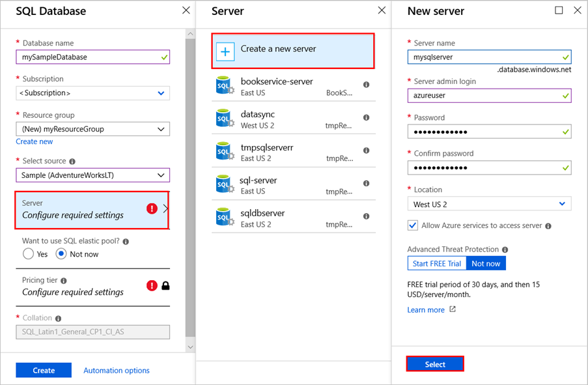Open the Learn more link
Viewport: 588px width, 385px height.
(x=426, y=310)
